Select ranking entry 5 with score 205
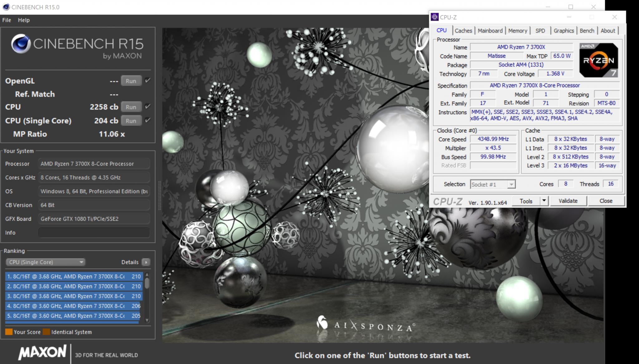 click(x=74, y=316)
